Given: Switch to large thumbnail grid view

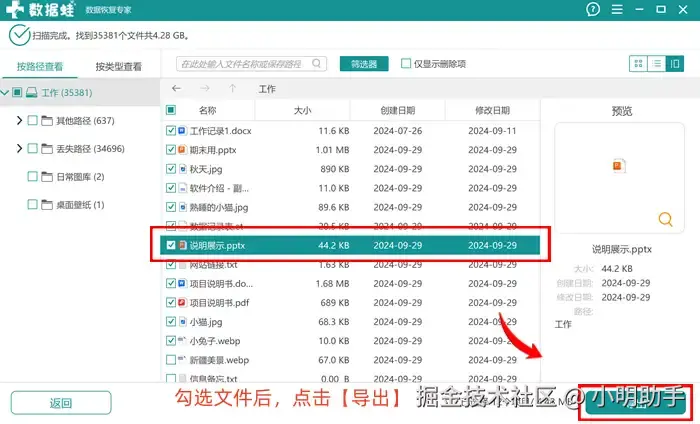Looking at the screenshot, I should tap(638, 64).
